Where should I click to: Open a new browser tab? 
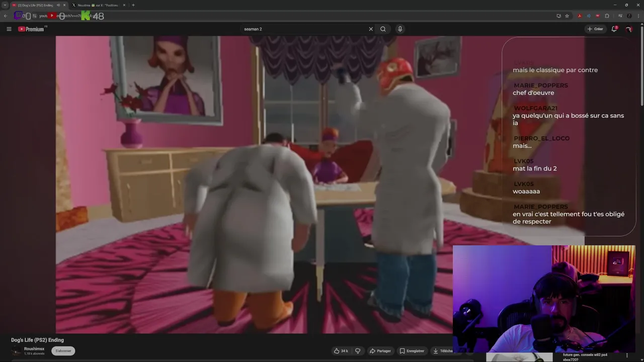(x=133, y=5)
